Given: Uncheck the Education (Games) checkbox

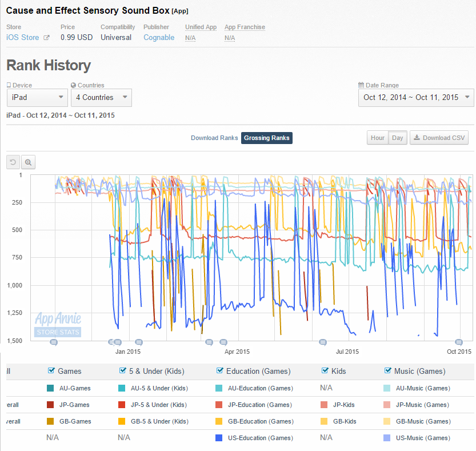Looking at the screenshot, I should click(220, 370).
